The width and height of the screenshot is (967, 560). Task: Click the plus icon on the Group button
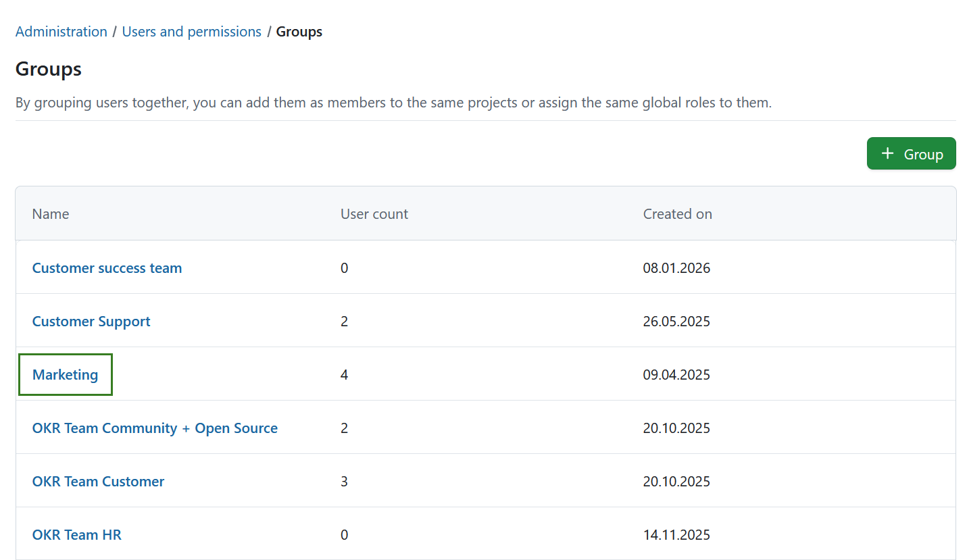[887, 153]
